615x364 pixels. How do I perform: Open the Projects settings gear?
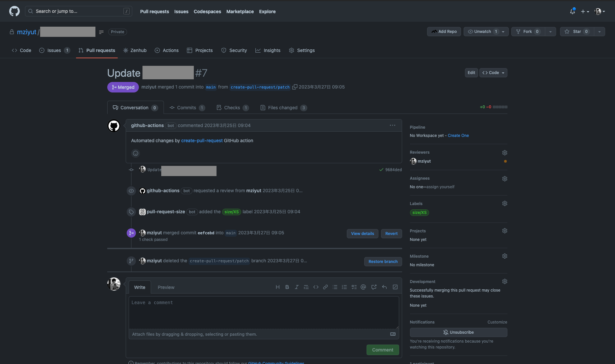click(505, 231)
